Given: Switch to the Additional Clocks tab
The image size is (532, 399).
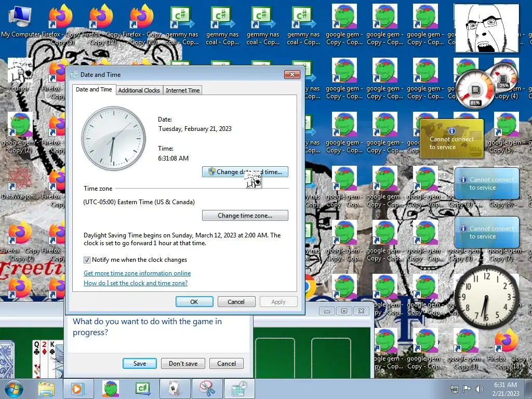Looking at the screenshot, I should [139, 90].
